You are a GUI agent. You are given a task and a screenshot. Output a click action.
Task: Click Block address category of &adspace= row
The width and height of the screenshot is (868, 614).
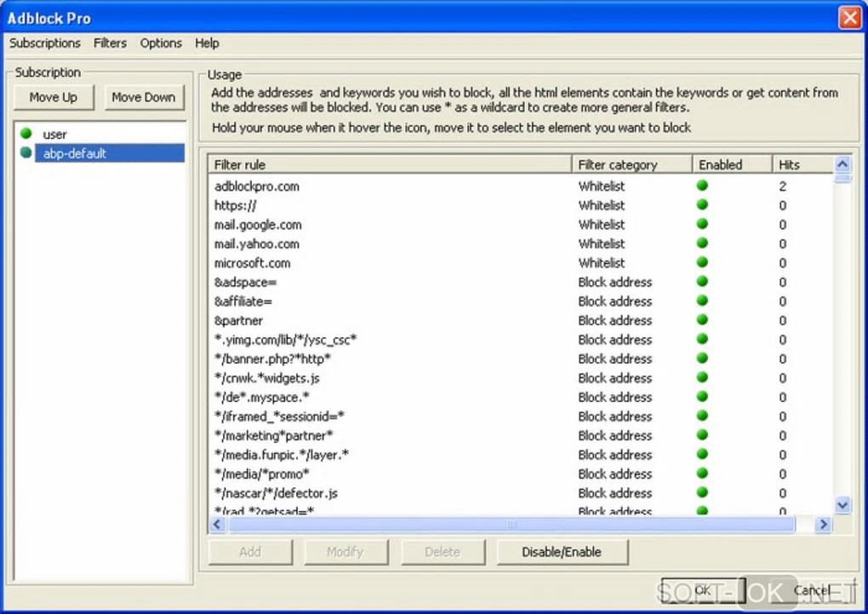[615, 282]
